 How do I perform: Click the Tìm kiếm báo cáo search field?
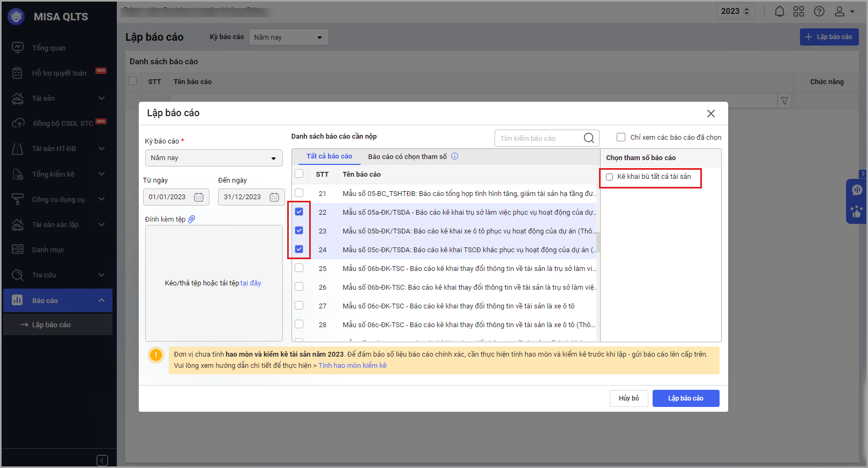(x=538, y=138)
